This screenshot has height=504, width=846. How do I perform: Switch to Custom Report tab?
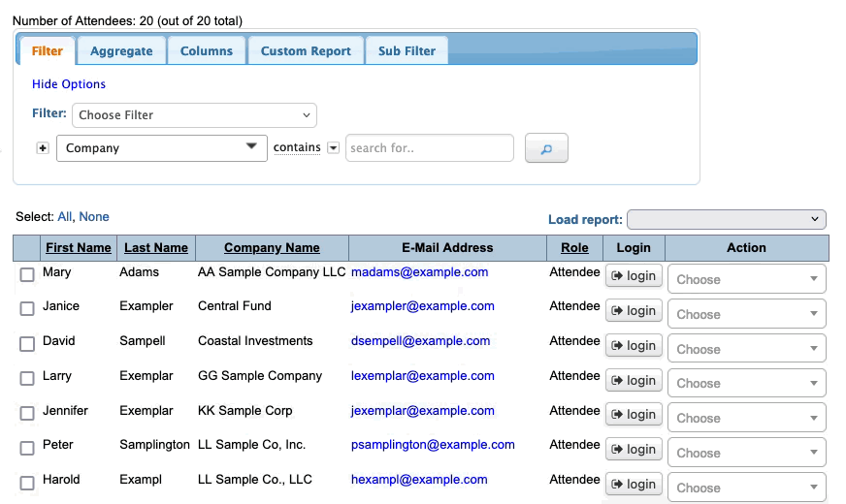306,51
